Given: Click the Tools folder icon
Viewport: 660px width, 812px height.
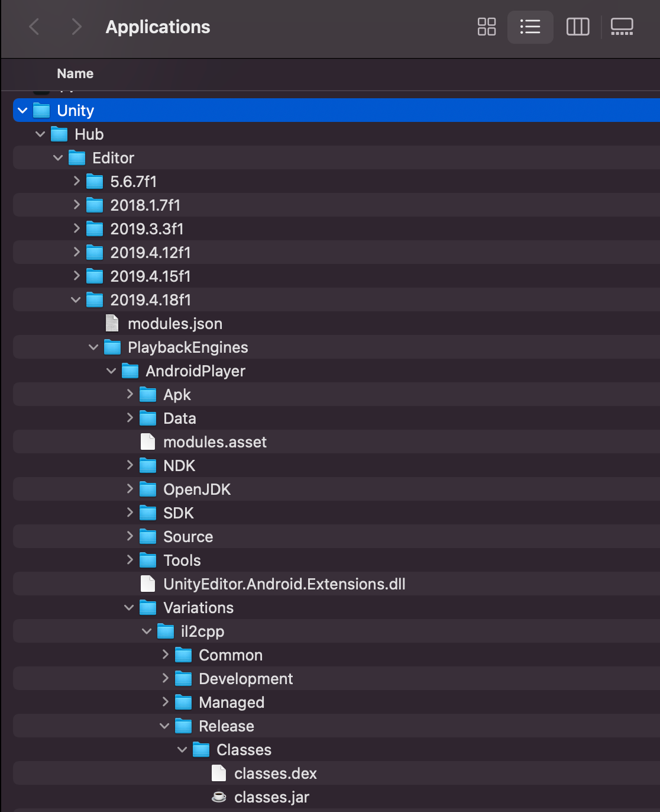Looking at the screenshot, I should coord(148,560).
